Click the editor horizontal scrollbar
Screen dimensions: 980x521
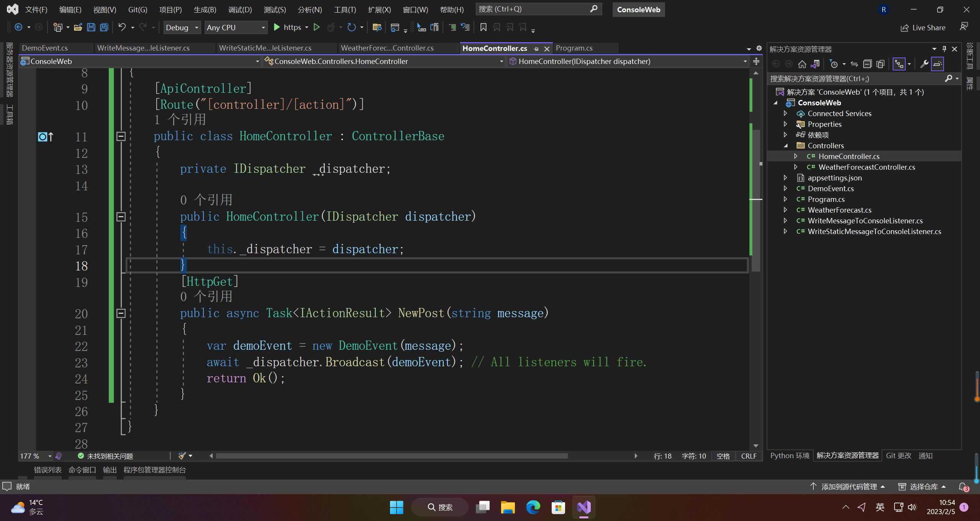click(391, 456)
